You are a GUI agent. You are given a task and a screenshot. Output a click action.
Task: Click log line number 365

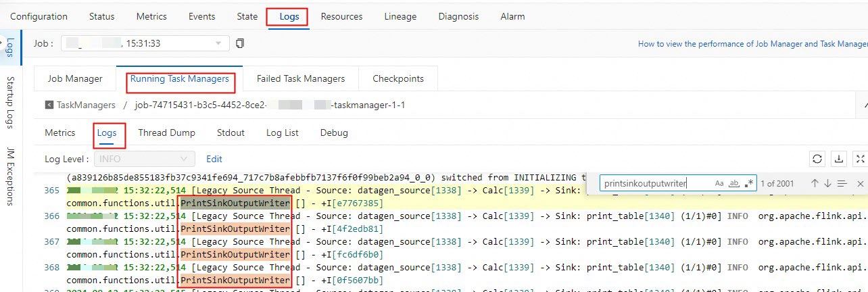(51, 191)
